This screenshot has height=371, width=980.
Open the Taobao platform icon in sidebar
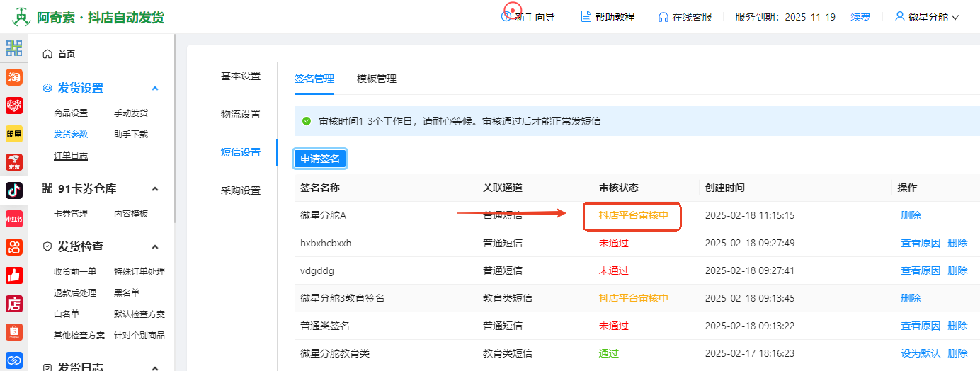pyautogui.click(x=14, y=77)
